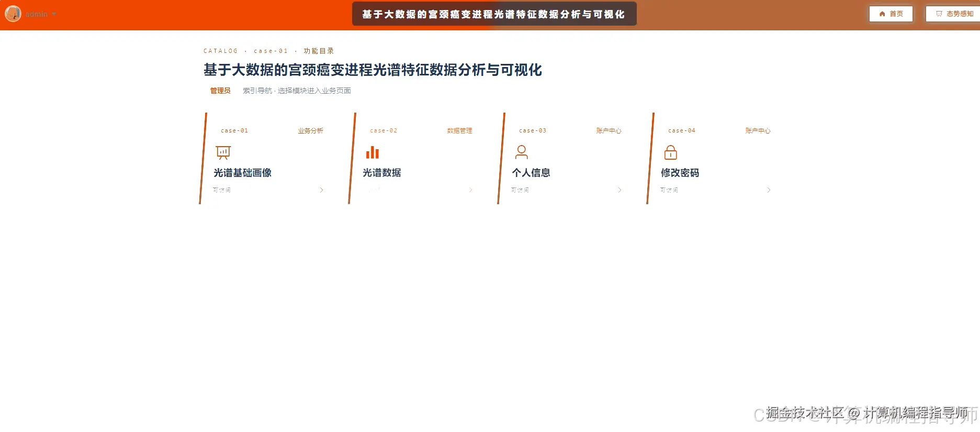Screen dimensions: 980x432
Task: Click the case-03 label
Action: 533,131
